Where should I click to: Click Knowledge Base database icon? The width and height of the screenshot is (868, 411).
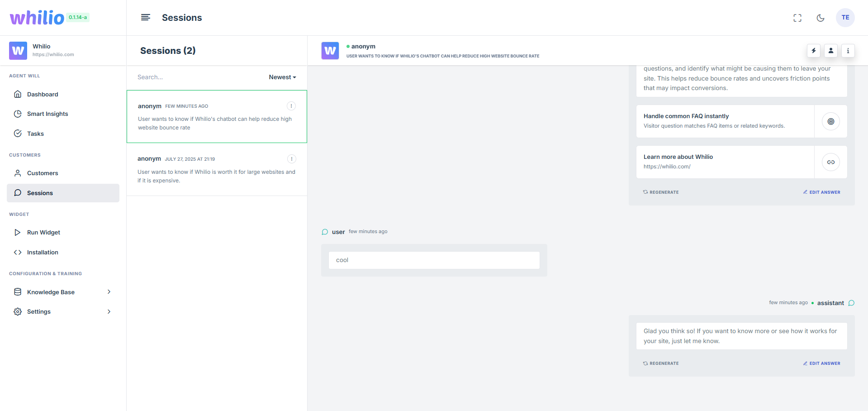(x=18, y=292)
